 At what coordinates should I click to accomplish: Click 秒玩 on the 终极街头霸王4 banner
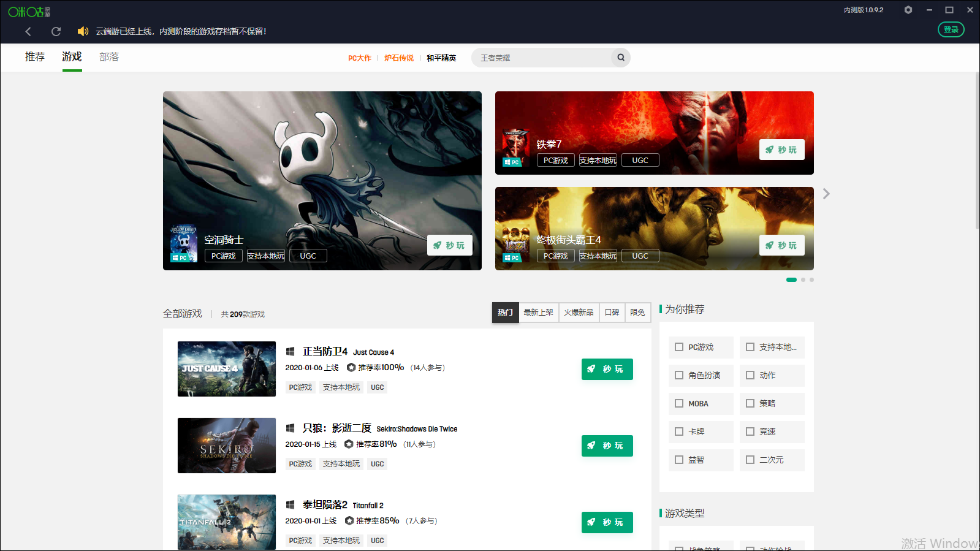[x=782, y=245]
